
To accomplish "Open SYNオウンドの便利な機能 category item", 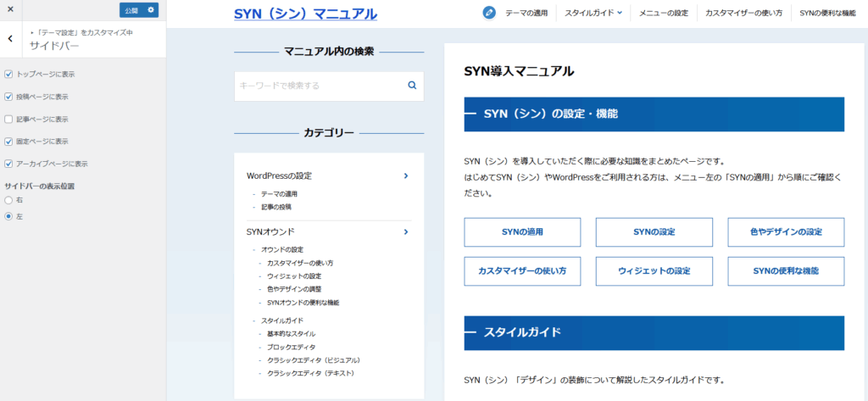I will coord(303,303).
